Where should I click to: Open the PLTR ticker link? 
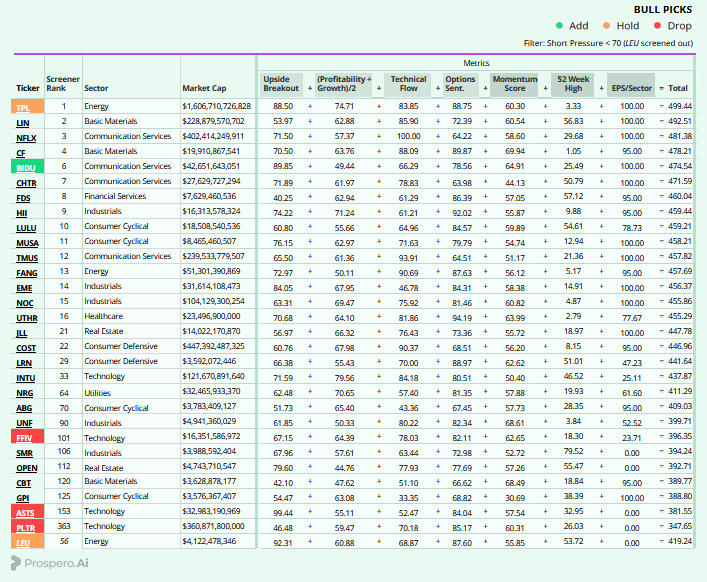25,528
